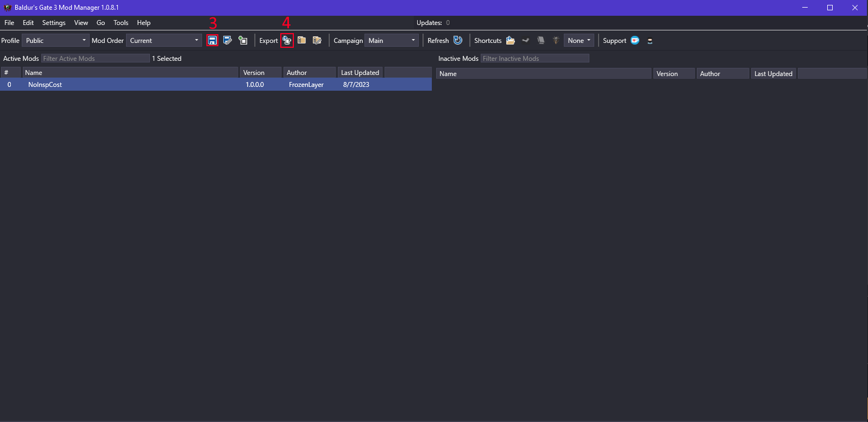The width and height of the screenshot is (868, 422).
Task: Sort active mods by Last Updated header
Action: [360, 73]
